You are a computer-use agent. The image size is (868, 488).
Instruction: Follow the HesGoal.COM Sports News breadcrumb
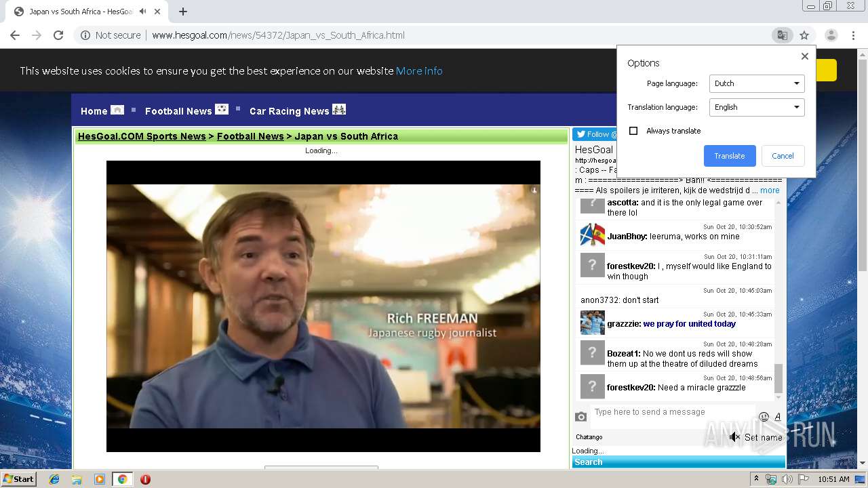[142, 136]
